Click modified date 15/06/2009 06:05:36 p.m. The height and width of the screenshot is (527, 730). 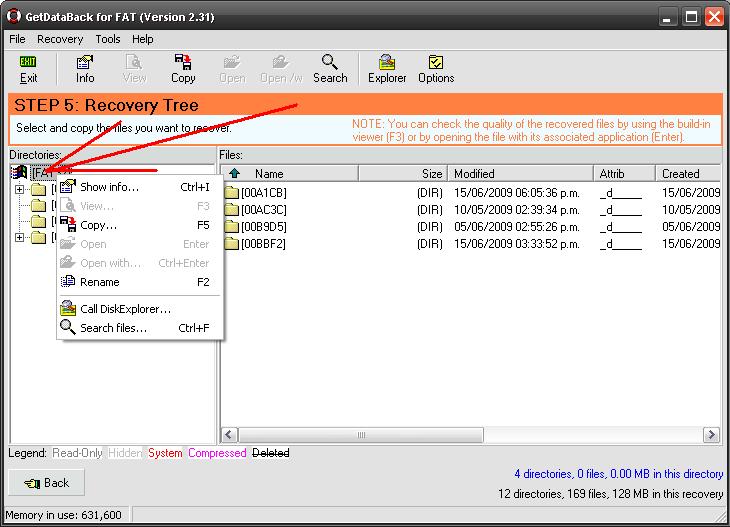[517, 193]
